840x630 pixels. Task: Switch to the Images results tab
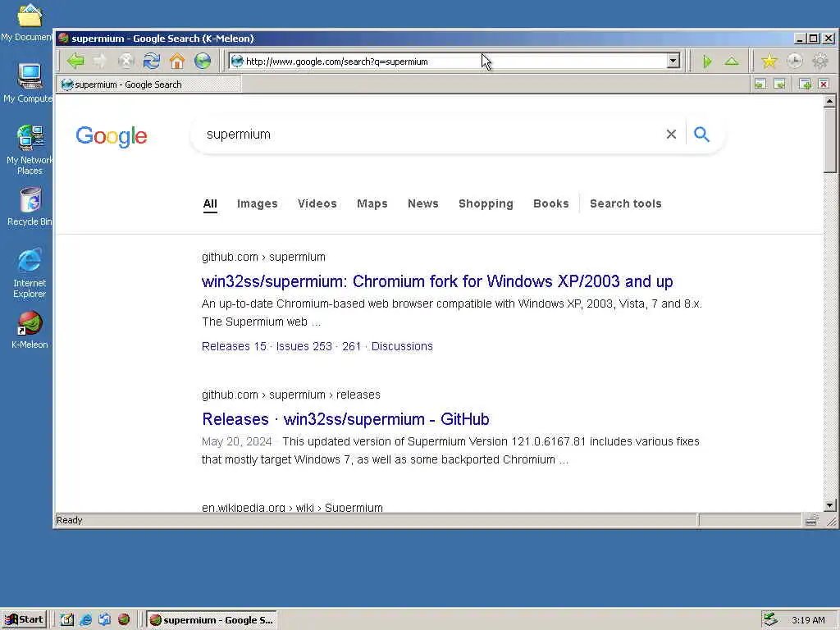point(257,203)
